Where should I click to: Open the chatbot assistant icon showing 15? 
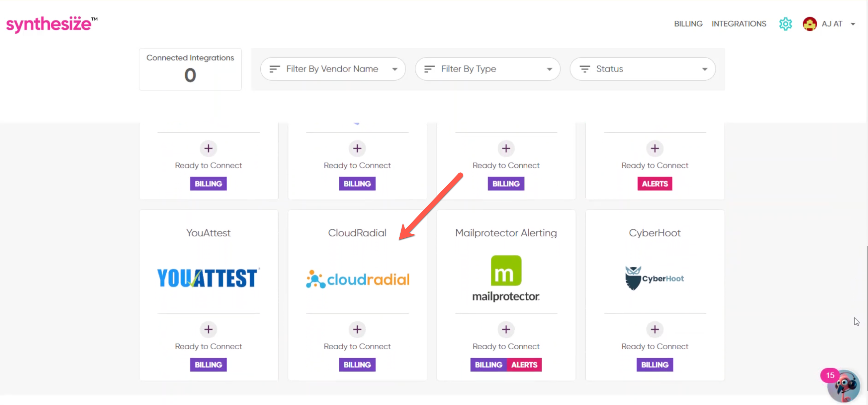(x=843, y=385)
